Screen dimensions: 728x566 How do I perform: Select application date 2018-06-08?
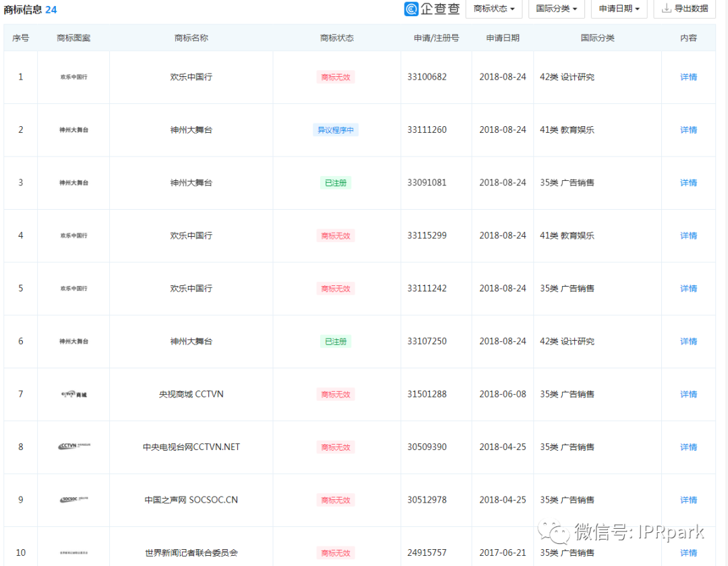click(x=502, y=395)
